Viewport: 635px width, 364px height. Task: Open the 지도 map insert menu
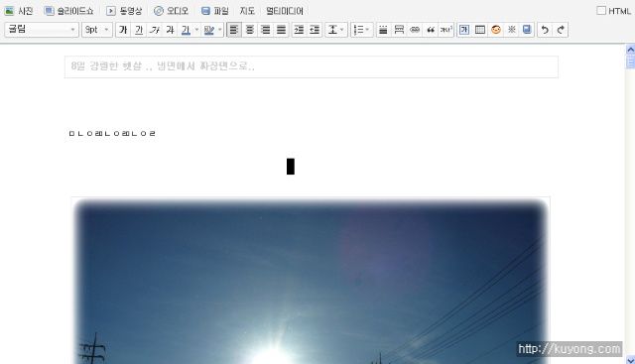(247, 11)
